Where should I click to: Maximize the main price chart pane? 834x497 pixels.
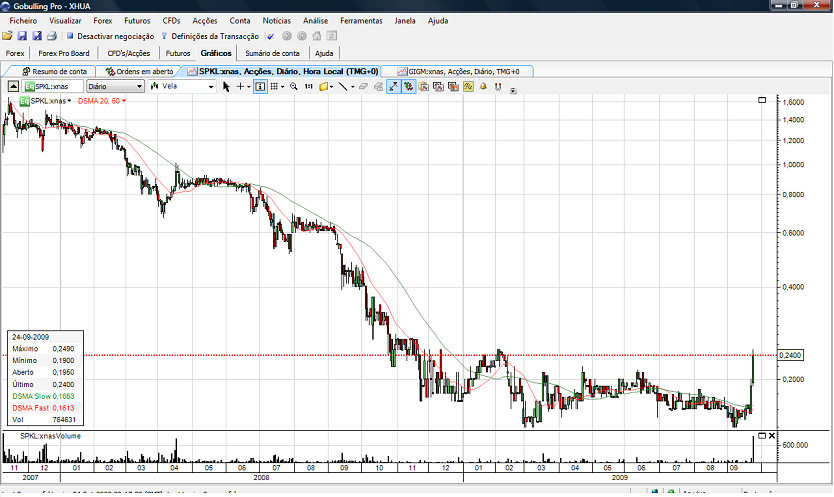[762, 100]
